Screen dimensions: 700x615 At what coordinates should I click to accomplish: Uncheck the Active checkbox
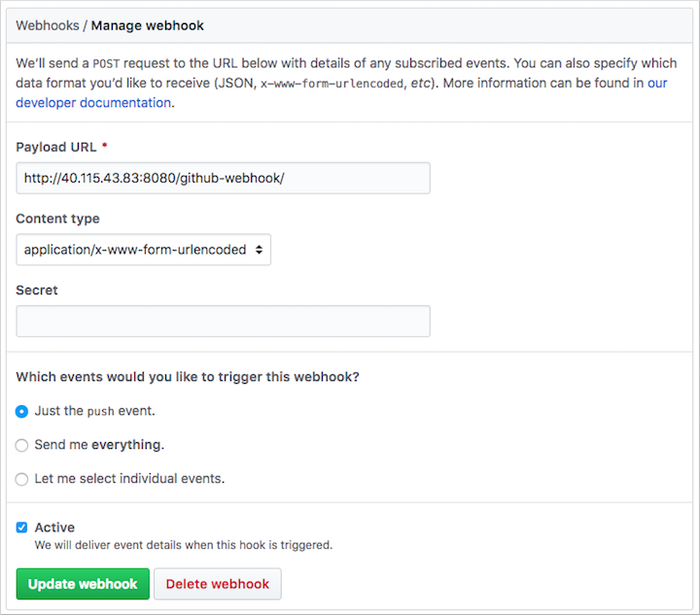(22, 528)
